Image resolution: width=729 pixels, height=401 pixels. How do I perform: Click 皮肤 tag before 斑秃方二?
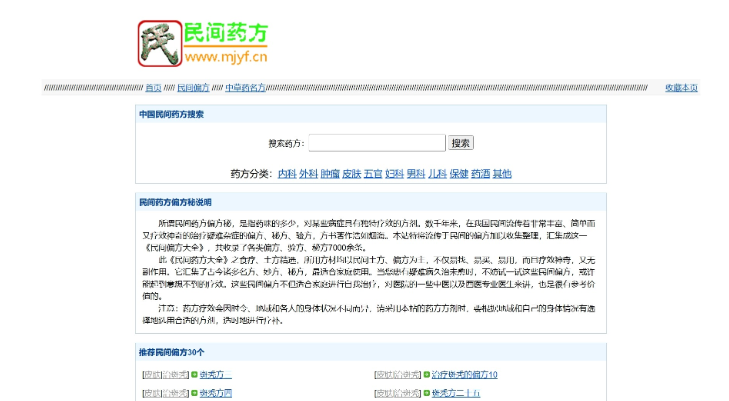(152, 375)
